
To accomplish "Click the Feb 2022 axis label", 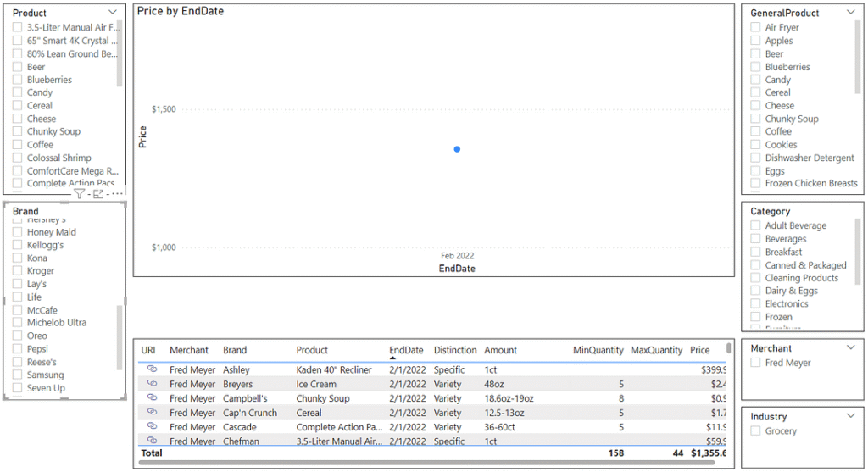I will pos(457,256).
